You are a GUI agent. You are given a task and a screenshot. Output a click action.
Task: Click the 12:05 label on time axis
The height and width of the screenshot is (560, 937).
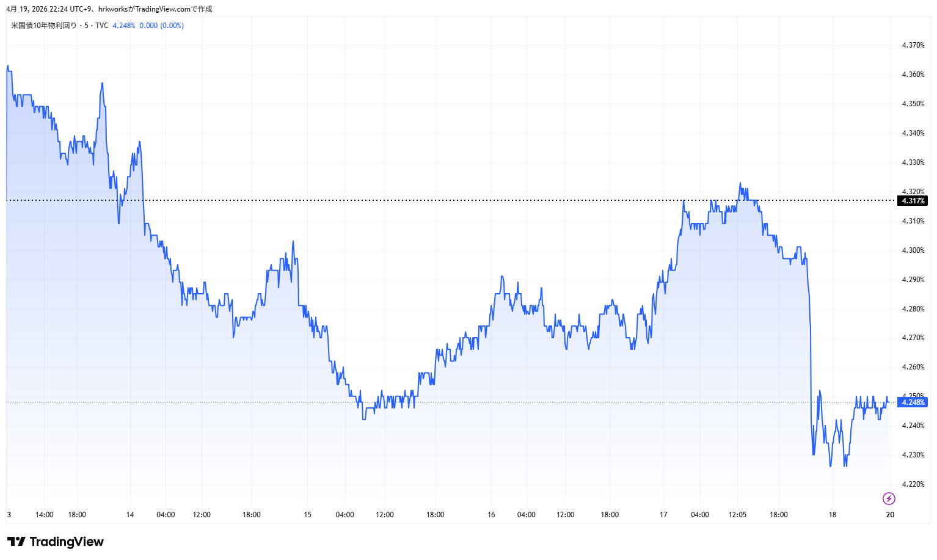(x=737, y=515)
